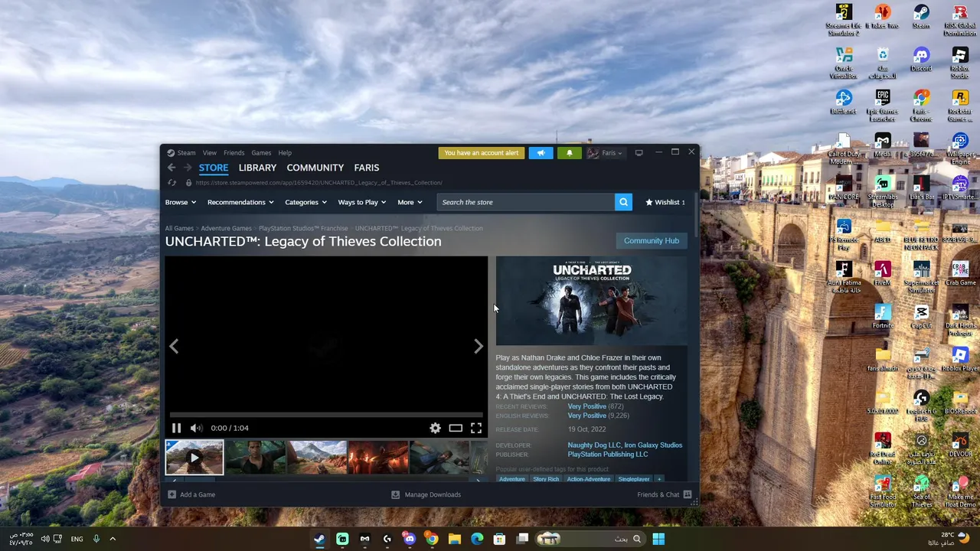Expand the Recommendations dropdown
The image size is (980, 551).
coord(240,202)
